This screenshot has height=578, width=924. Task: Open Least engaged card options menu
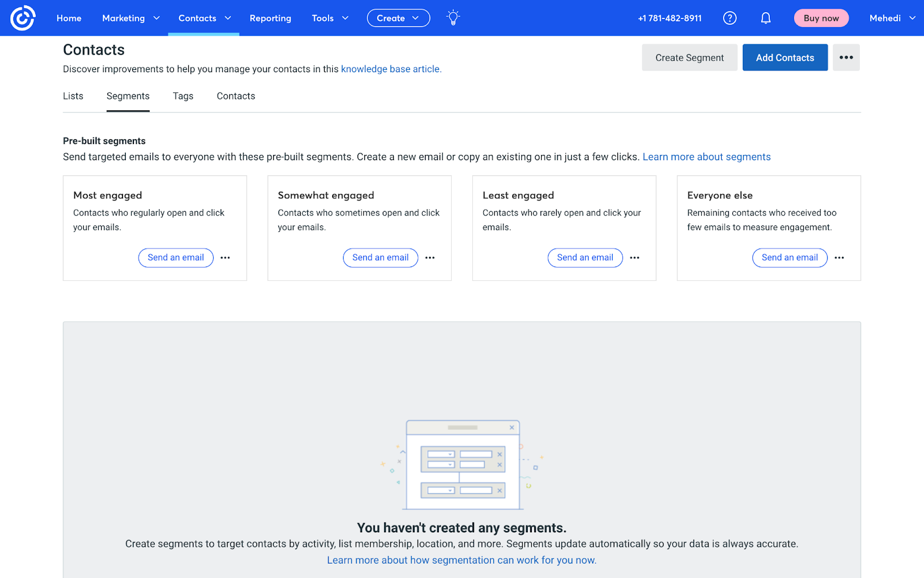click(x=635, y=258)
